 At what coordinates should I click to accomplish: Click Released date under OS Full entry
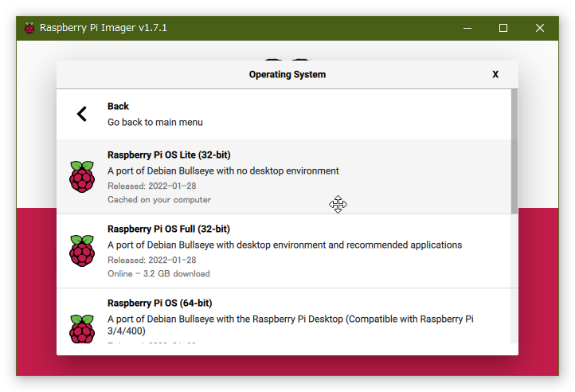tap(152, 261)
